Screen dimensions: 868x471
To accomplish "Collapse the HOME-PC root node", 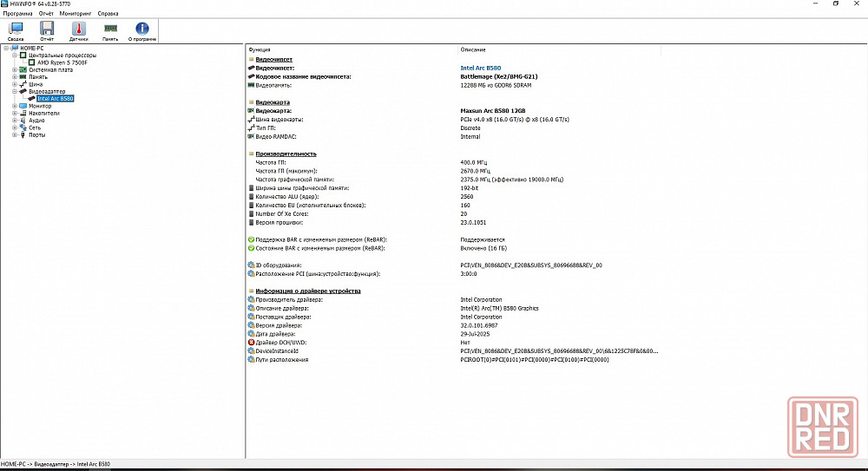I will pyautogui.click(x=7, y=49).
